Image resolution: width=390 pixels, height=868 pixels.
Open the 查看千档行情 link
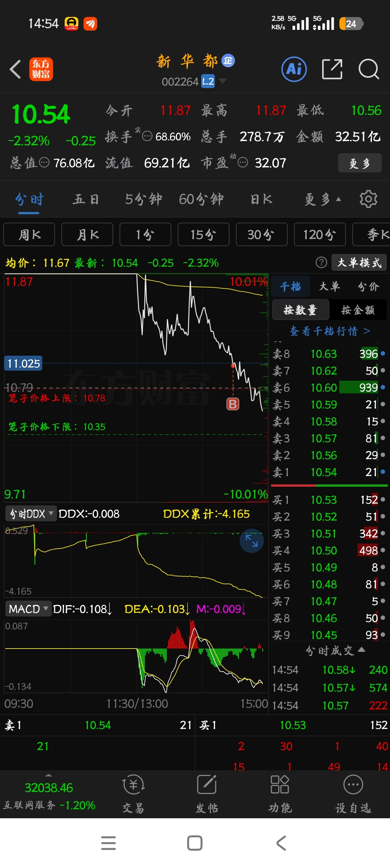tap(330, 331)
